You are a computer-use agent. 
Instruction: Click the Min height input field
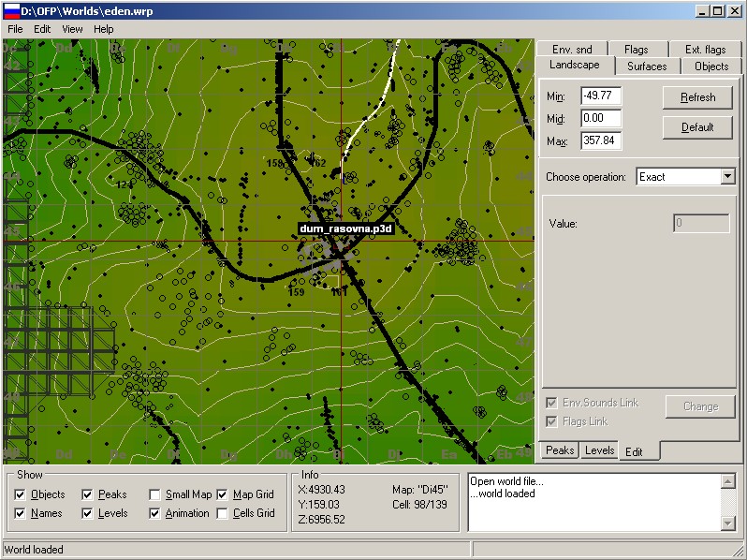pos(600,96)
